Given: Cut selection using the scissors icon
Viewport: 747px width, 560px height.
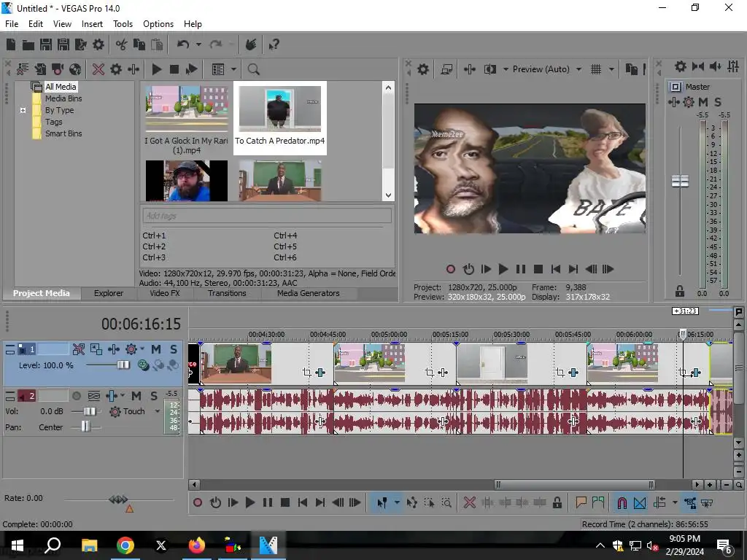Looking at the screenshot, I should coord(122,44).
